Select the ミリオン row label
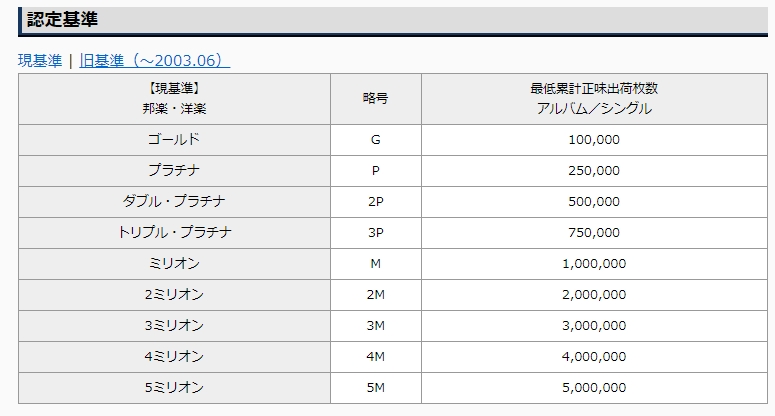Screen dimensions: 775x416 tap(174, 263)
